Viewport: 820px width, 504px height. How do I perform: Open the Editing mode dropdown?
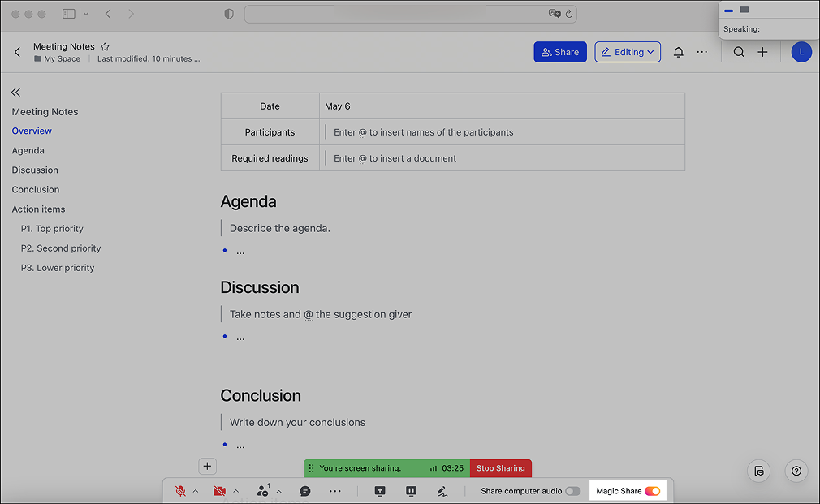tap(628, 52)
